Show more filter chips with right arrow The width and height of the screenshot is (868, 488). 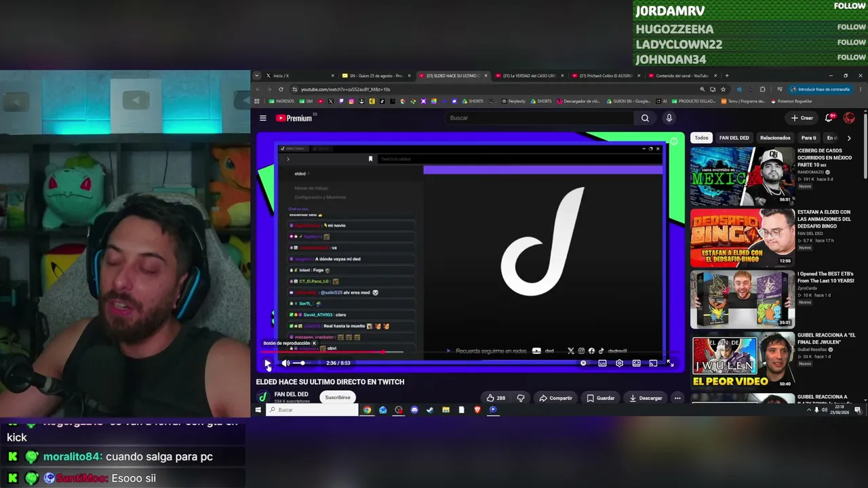tap(849, 138)
